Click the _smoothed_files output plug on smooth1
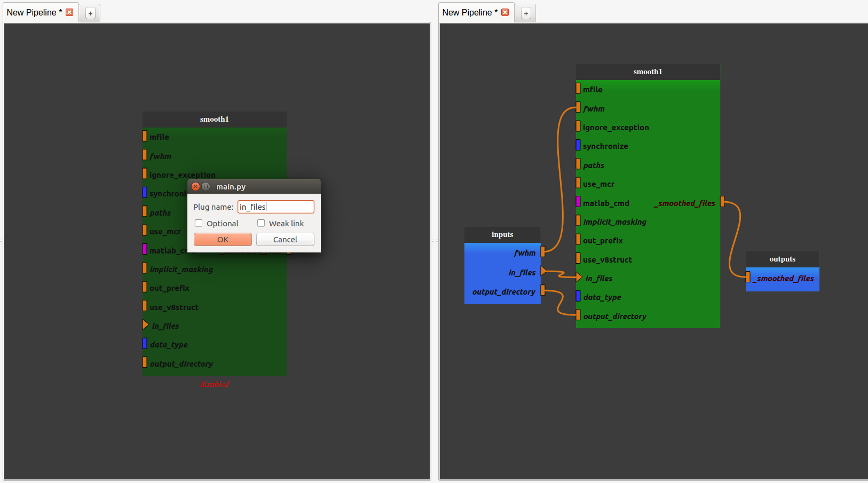Image resolution: width=868 pixels, height=483 pixels. click(x=722, y=202)
